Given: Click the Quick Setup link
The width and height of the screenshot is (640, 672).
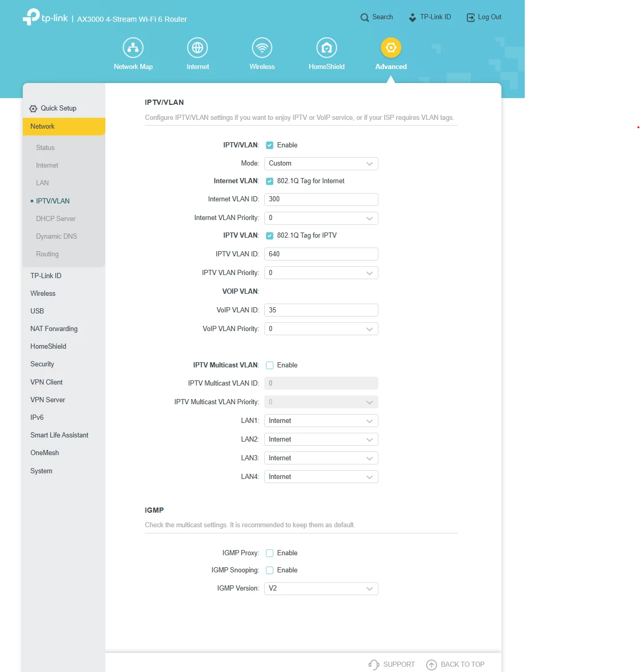Looking at the screenshot, I should tap(59, 108).
